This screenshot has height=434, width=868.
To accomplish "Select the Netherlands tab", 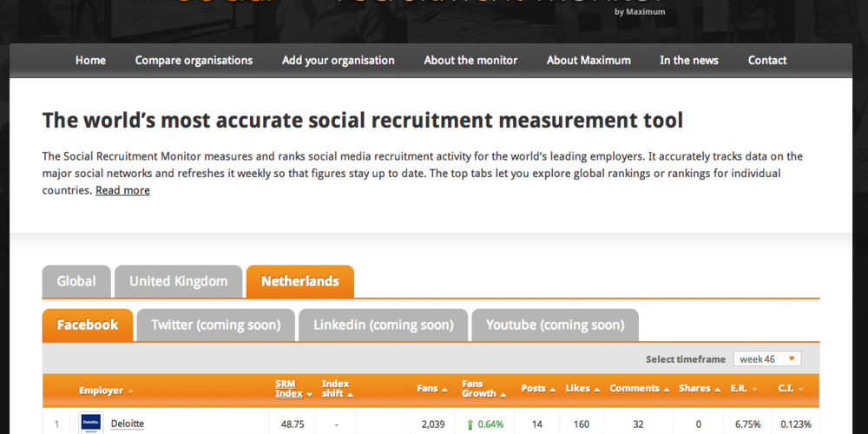I will coord(300,281).
